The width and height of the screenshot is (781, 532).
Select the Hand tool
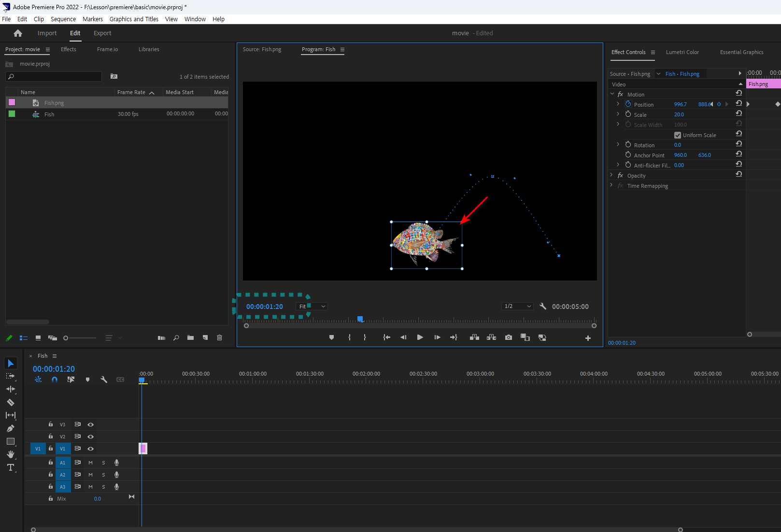pos(11,454)
